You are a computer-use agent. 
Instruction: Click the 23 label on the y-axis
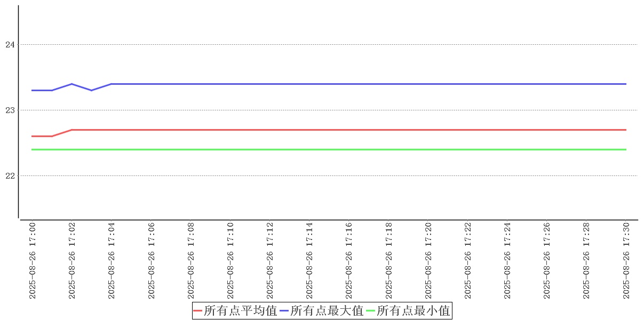point(10,110)
